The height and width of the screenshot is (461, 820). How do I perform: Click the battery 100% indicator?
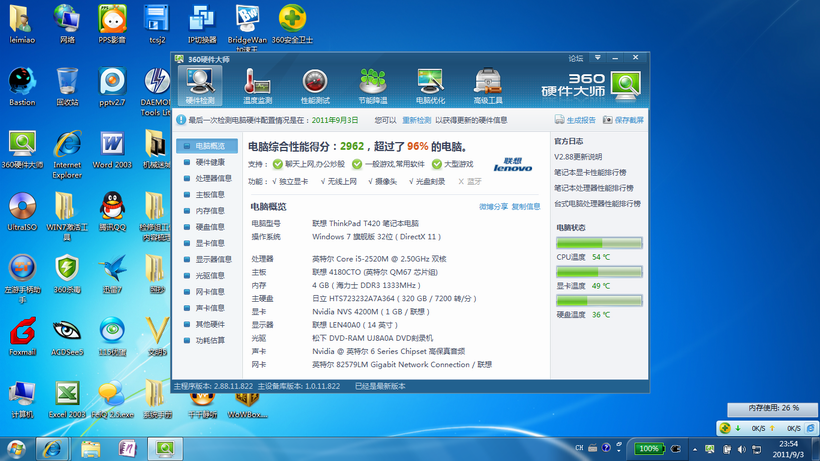pyautogui.click(x=648, y=448)
